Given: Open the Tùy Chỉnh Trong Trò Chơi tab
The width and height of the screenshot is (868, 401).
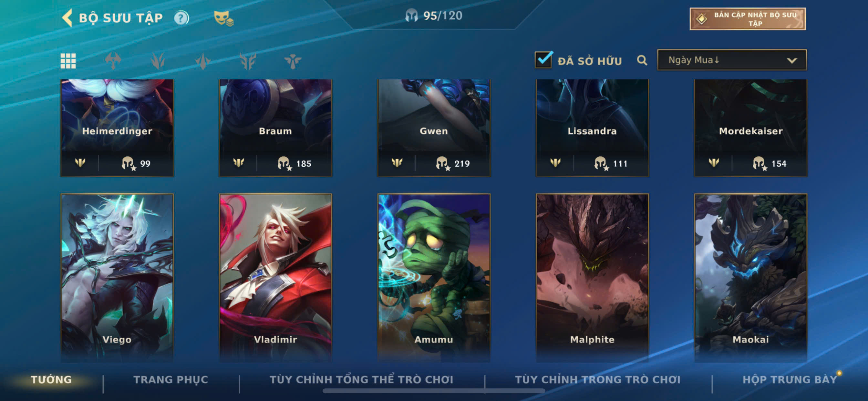Looking at the screenshot, I should pyautogui.click(x=598, y=380).
